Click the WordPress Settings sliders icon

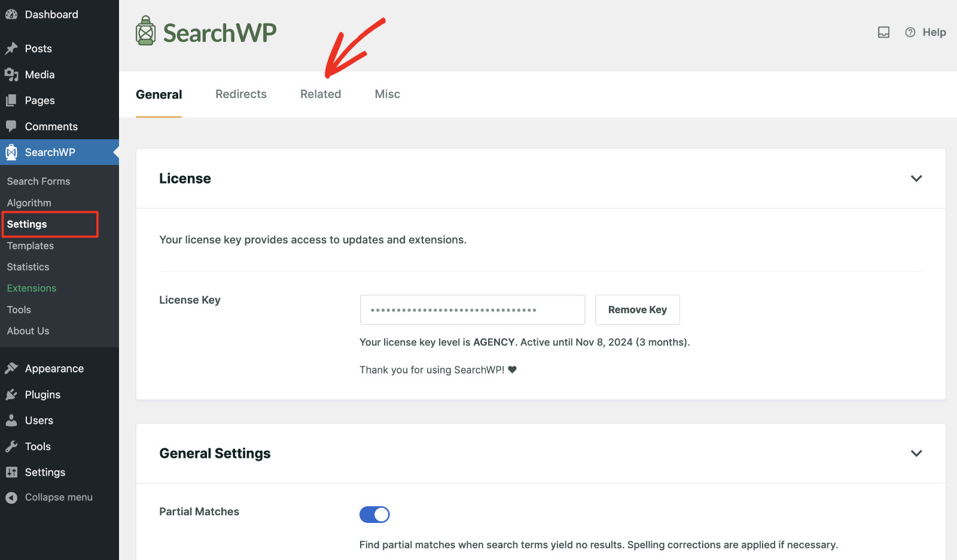click(11, 472)
